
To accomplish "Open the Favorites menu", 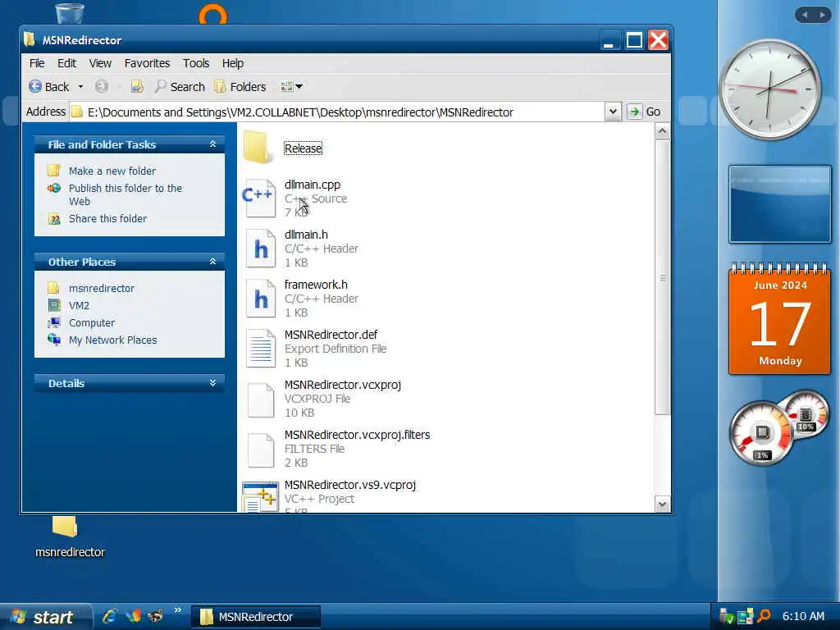I will (148, 63).
